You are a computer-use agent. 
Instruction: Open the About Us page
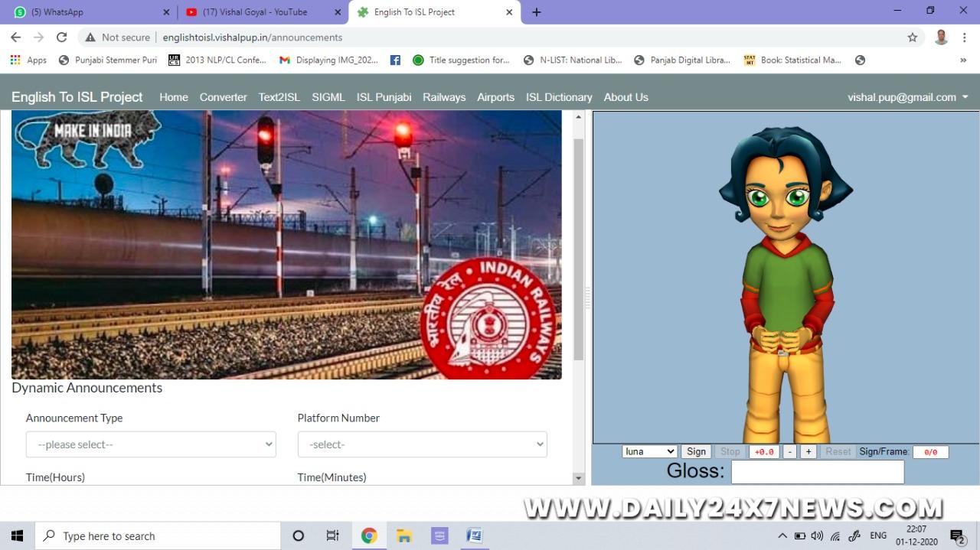pos(626,97)
